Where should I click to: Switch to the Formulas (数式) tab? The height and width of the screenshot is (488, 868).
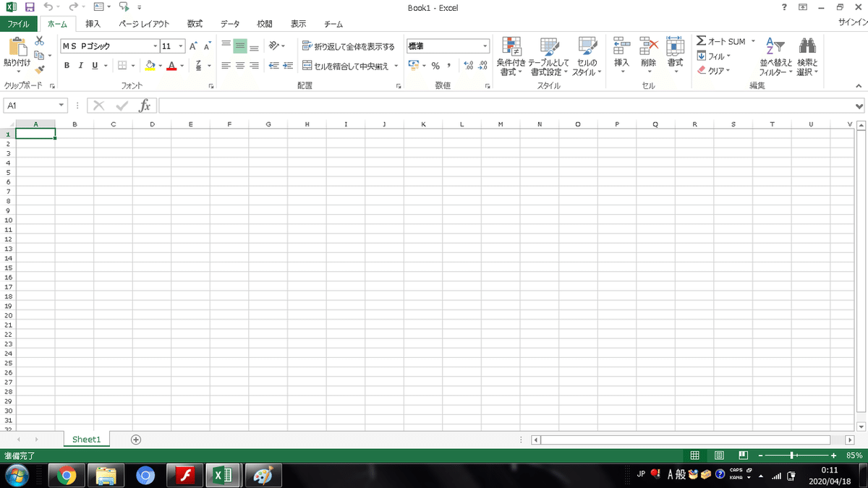195,24
